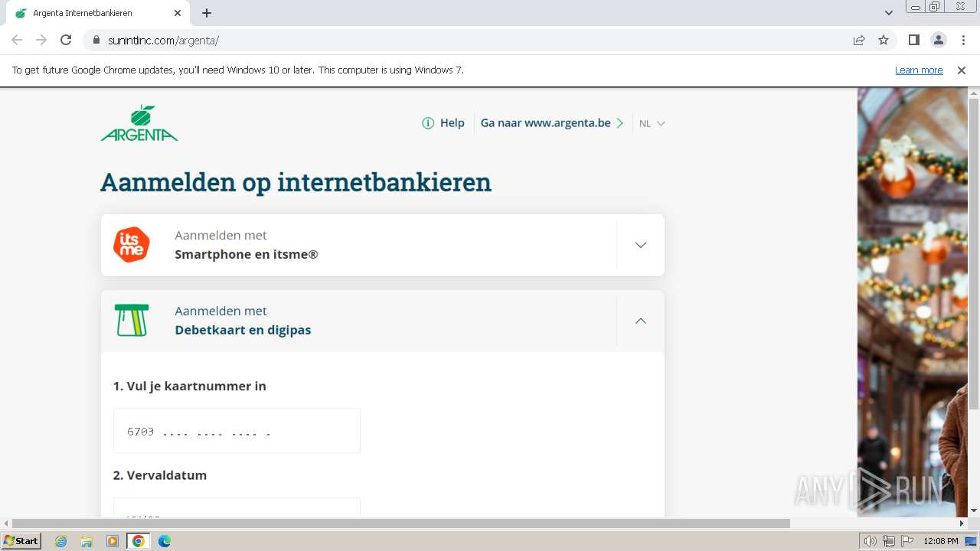Open the tab search dropdown
The image size is (980, 551).
tap(888, 13)
